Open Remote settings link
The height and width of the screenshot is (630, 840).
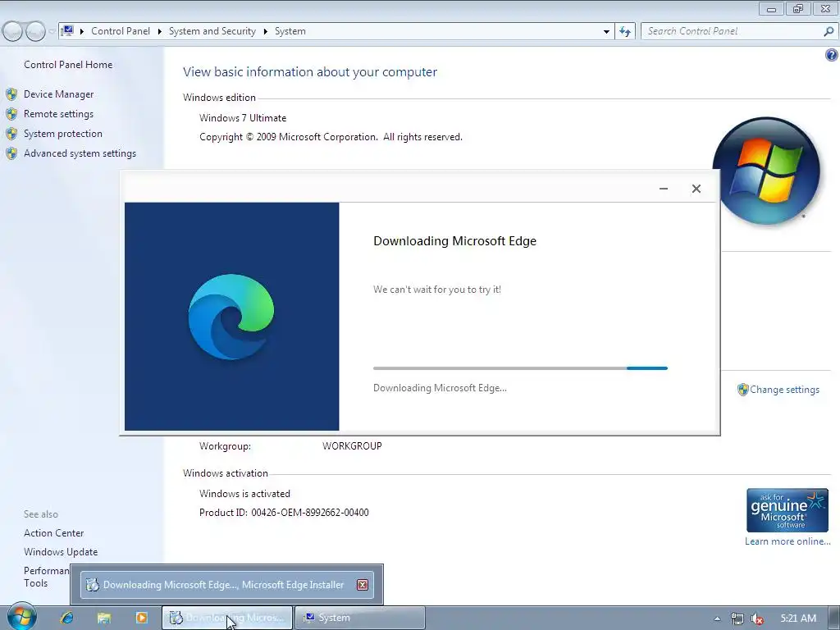58,114
